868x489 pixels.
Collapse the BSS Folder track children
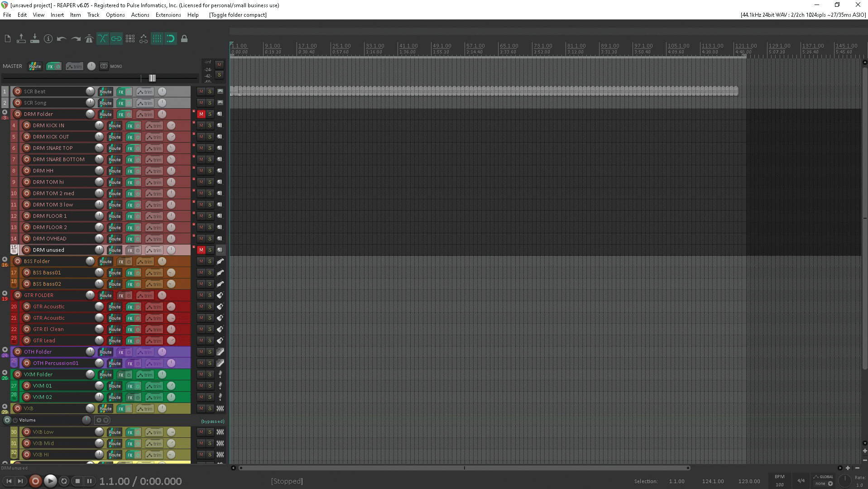click(x=5, y=259)
